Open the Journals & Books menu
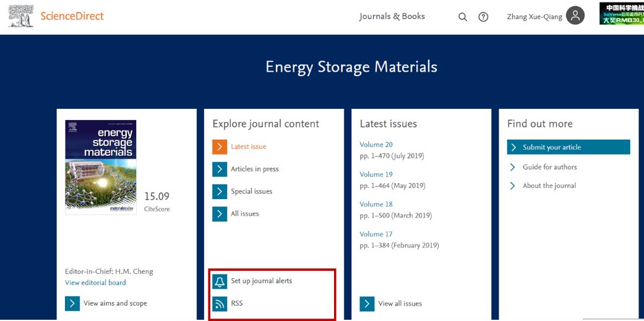The height and width of the screenshot is (321, 644). pyautogui.click(x=392, y=17)
